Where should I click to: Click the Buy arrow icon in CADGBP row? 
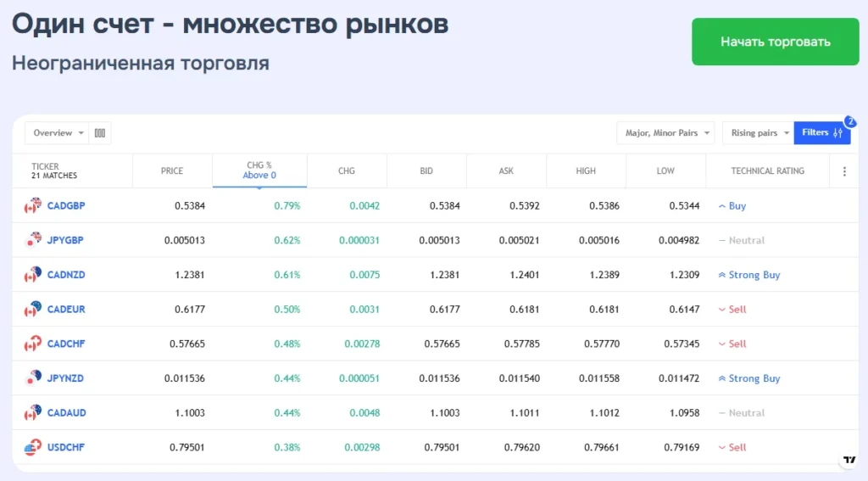[x=722, y=206]
